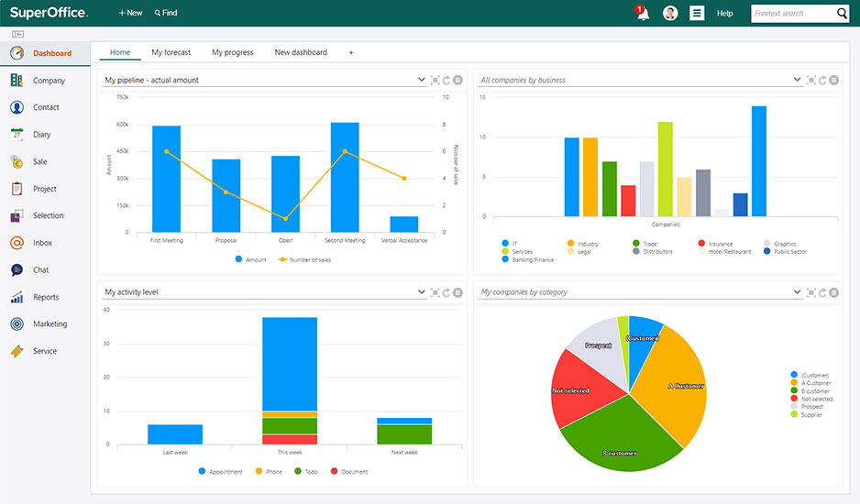Refresh the My pipeline chart
This screenshot has height=504, width=860.
(447, 80)
